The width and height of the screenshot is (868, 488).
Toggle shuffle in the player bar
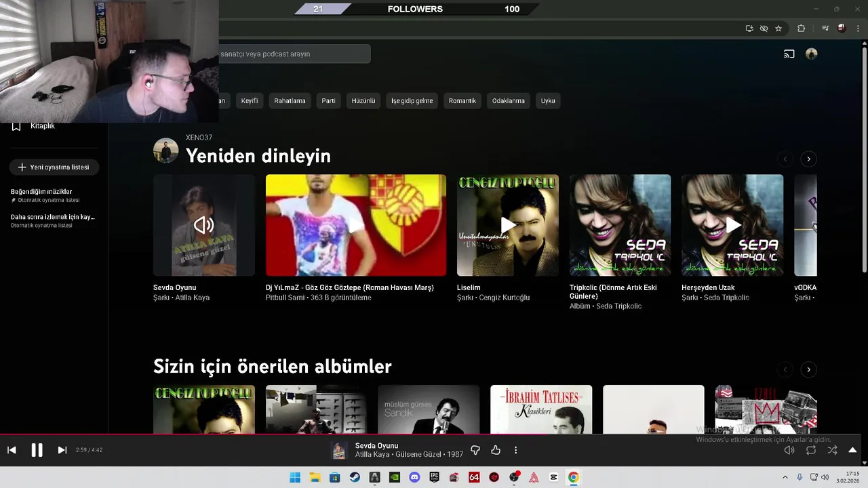(832, 450)
